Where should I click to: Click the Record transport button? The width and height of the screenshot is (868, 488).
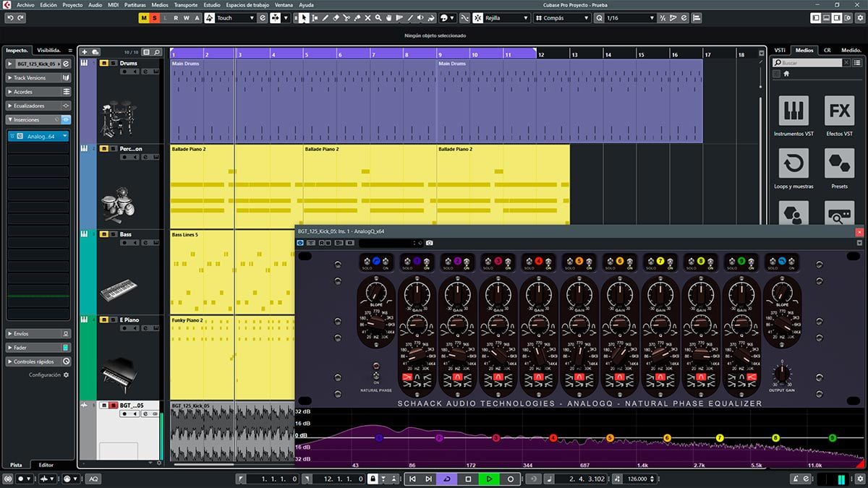click(x=511, y=479)
